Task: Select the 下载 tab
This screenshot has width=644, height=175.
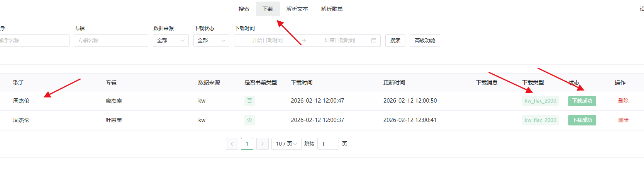Action: pos(268,9)
